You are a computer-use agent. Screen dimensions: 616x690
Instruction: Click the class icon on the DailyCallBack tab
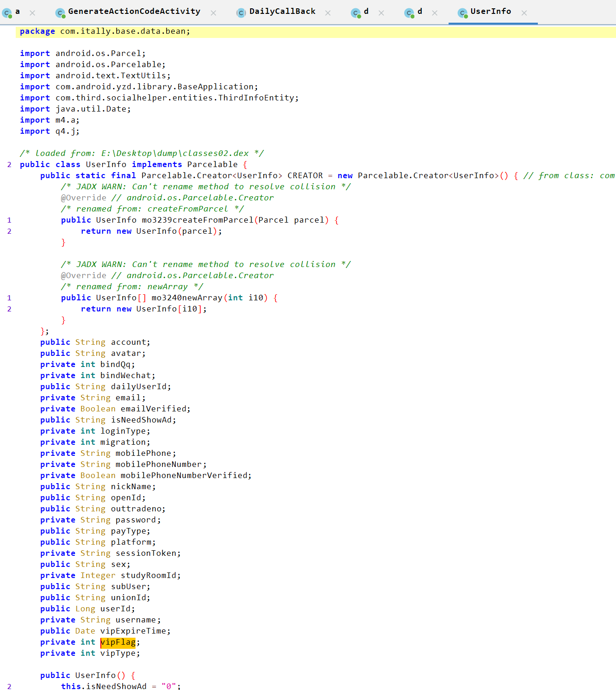point(241,13)
